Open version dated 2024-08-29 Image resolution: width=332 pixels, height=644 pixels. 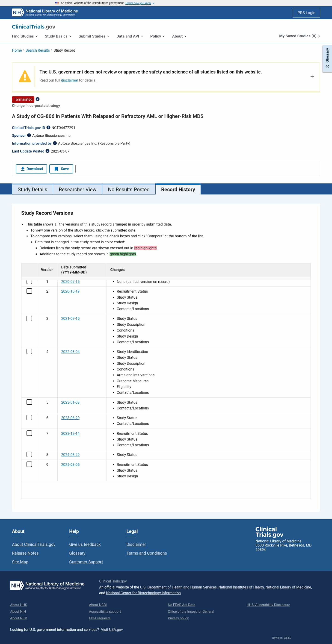tap(70, 455)
